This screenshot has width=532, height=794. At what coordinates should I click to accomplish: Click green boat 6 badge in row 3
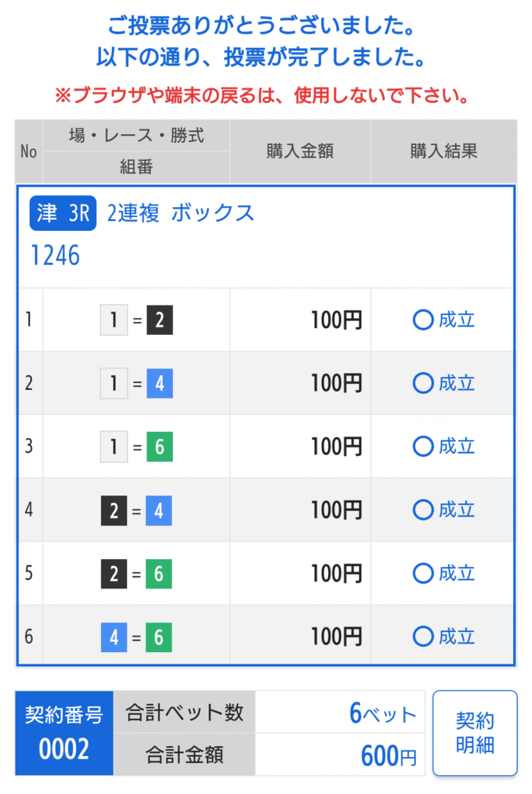click(x=160, y=447)
